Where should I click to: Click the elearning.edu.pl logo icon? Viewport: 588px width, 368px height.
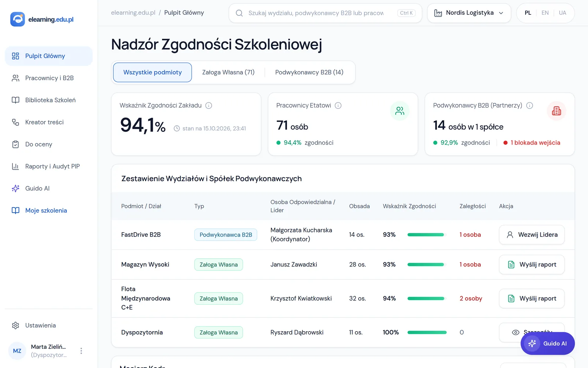pos(17,19)
